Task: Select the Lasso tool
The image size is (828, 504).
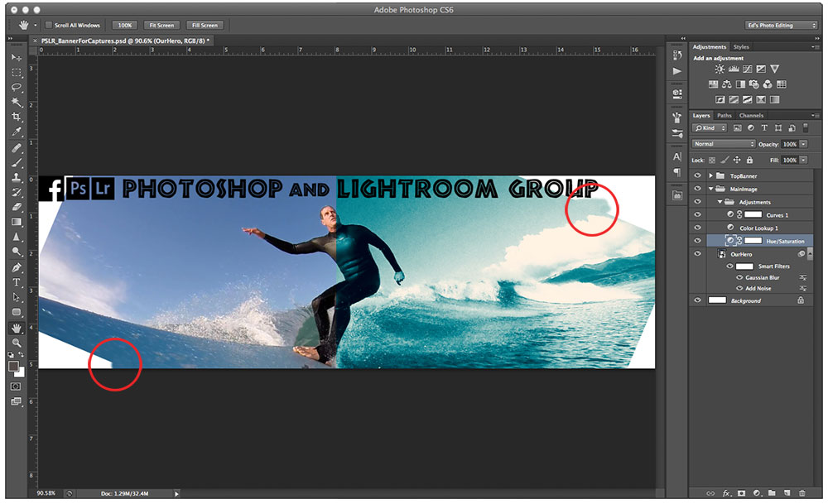Action: click(x=17, y=87)
